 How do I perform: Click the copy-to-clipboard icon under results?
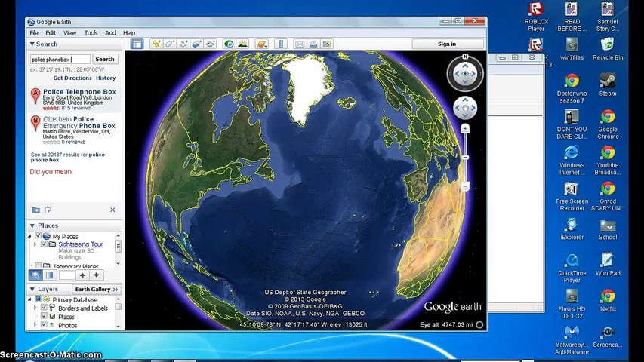pos(48,210)
